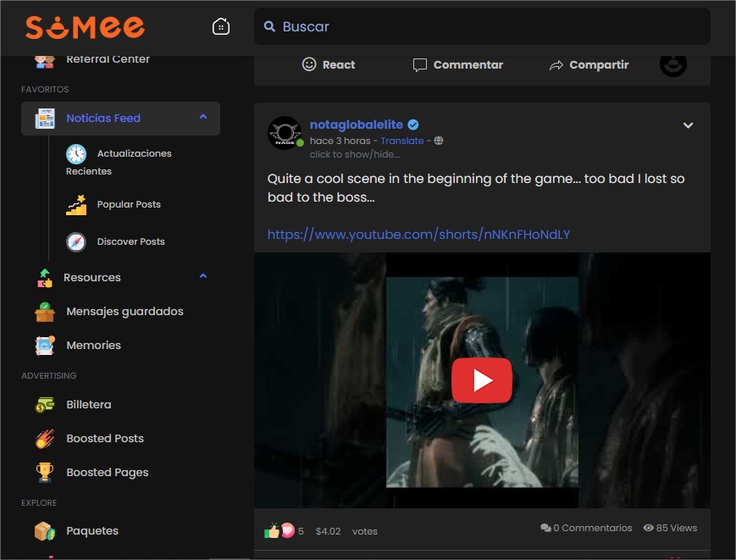The height and width of the screenshot is (560, 736).
Task: Click the votes label
Action: [x=365, y=531]
